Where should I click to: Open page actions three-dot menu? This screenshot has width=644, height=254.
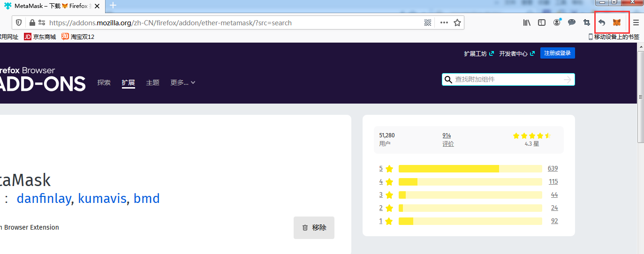[444, 22]
